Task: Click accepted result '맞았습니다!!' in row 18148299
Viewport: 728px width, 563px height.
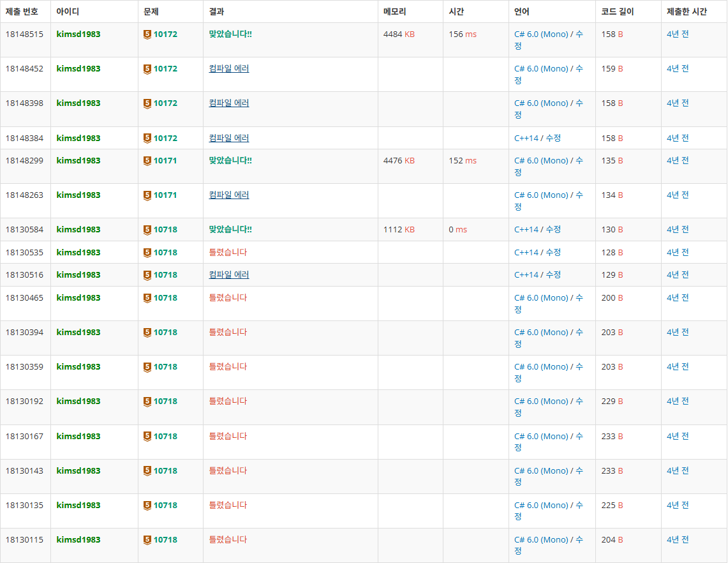Action: [x=230, y=161]
